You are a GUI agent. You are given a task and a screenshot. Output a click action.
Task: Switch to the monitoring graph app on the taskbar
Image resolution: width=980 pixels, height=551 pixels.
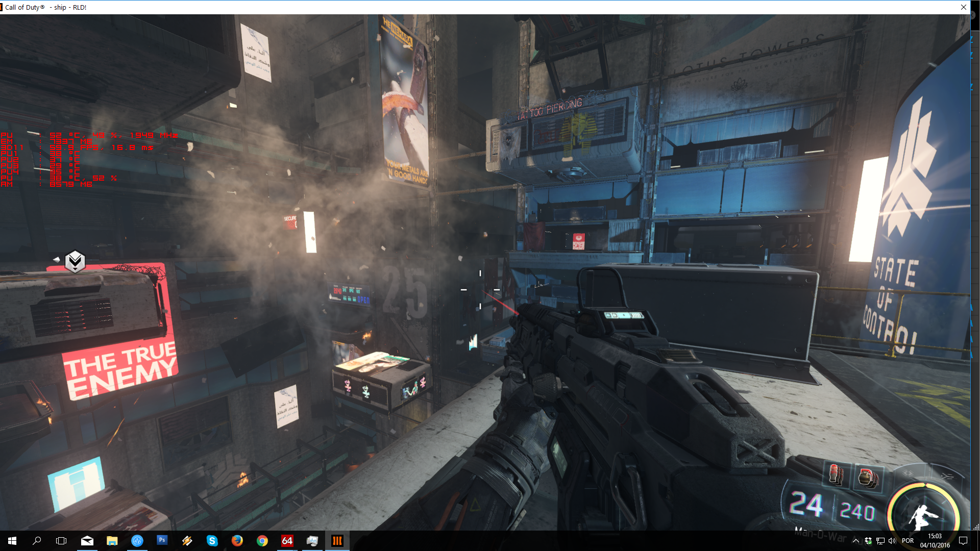point(312,541)
